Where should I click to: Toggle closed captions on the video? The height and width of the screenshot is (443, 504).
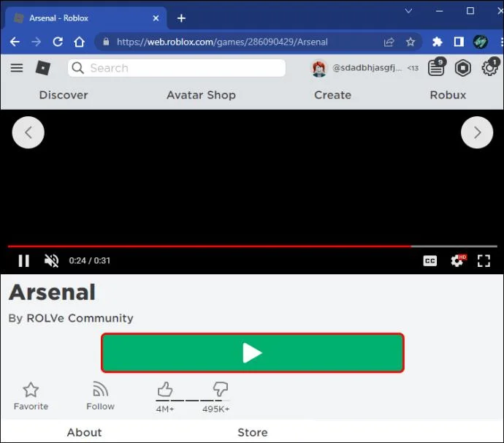coord(430,260)
